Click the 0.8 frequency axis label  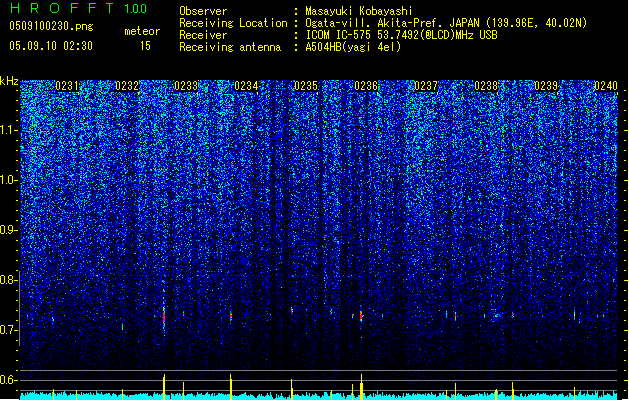8,280
